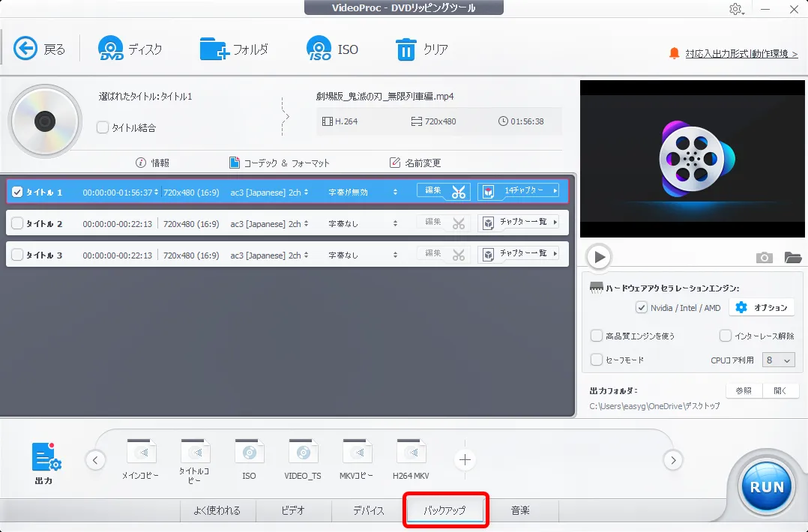Select the H264 MKV profile

click(x=411, y=459)
